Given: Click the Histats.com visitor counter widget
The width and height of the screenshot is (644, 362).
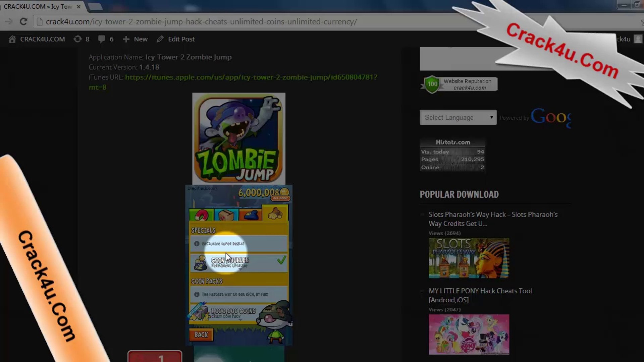Looking at the screenshot, I should (x=452, y=155).
